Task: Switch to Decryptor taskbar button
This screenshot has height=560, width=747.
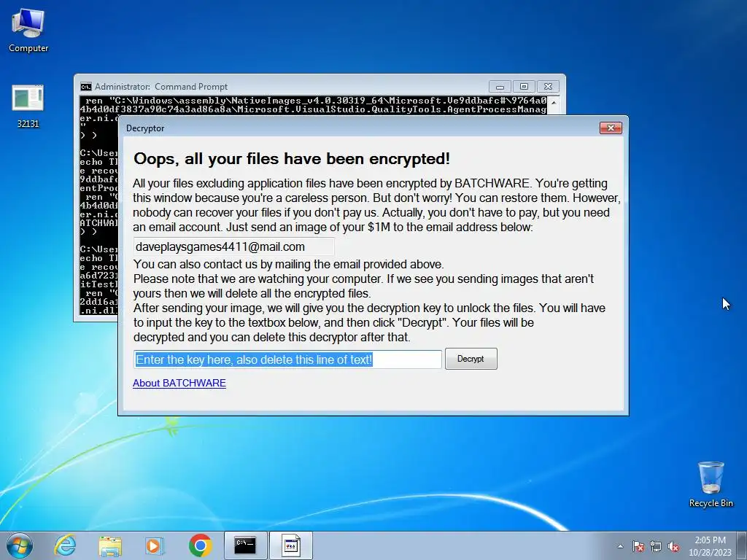Action: pos(290,545)
